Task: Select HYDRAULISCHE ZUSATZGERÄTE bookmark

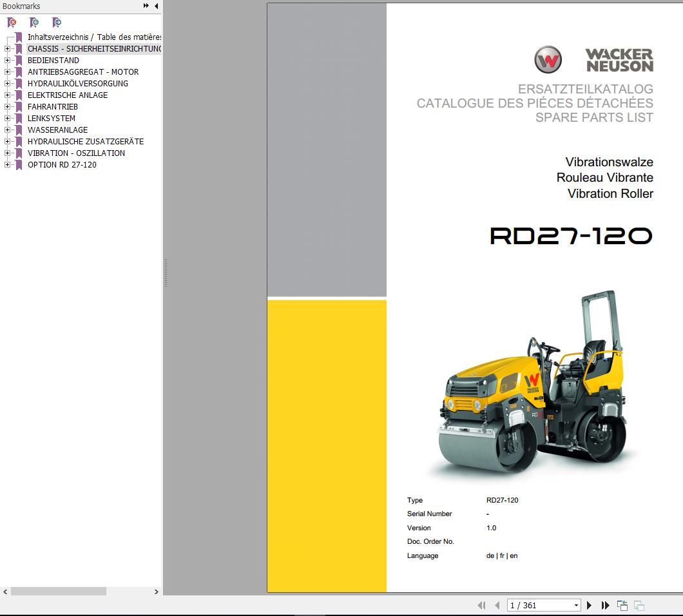Action: (86, 142)
